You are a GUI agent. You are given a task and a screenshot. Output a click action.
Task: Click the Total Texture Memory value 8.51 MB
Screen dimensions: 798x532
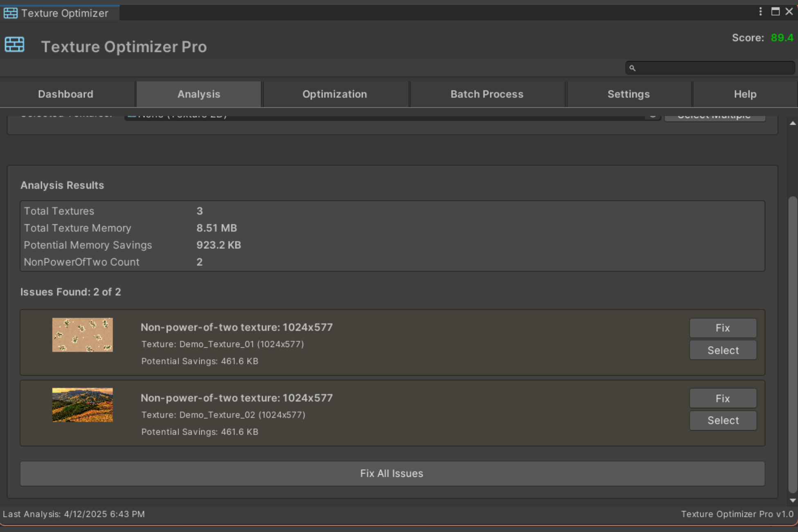click(x=216, y=228)
